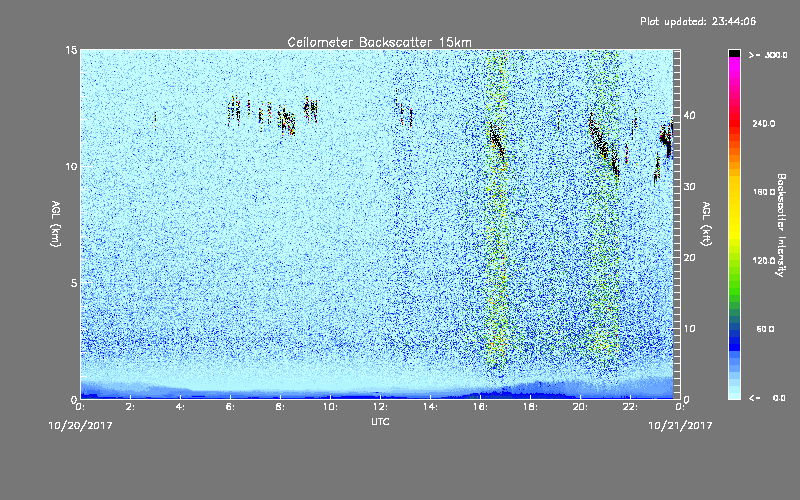Click the 240.0 colorbar value label
Viewport: 800px width, 500px height.
[x=764, y=123]
